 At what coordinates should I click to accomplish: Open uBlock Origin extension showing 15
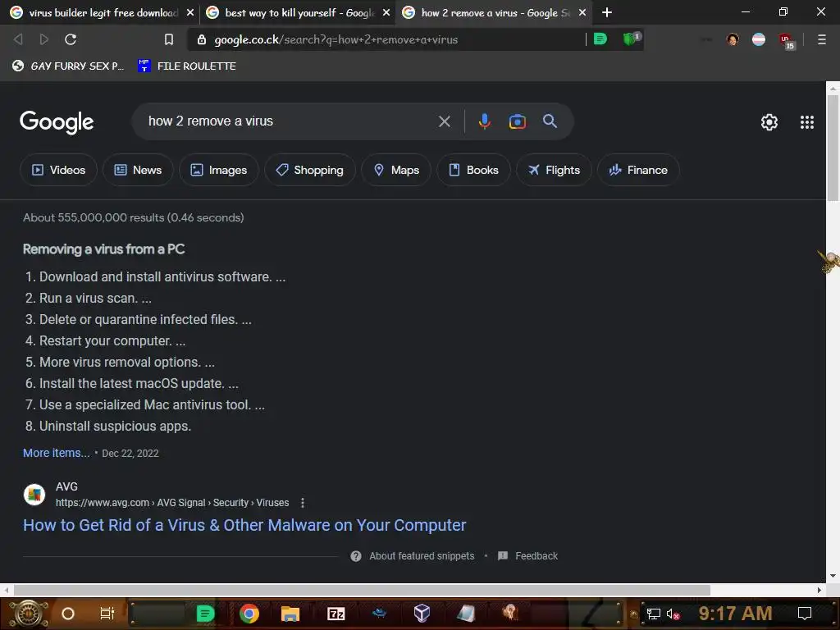click(x=787, y=41)
